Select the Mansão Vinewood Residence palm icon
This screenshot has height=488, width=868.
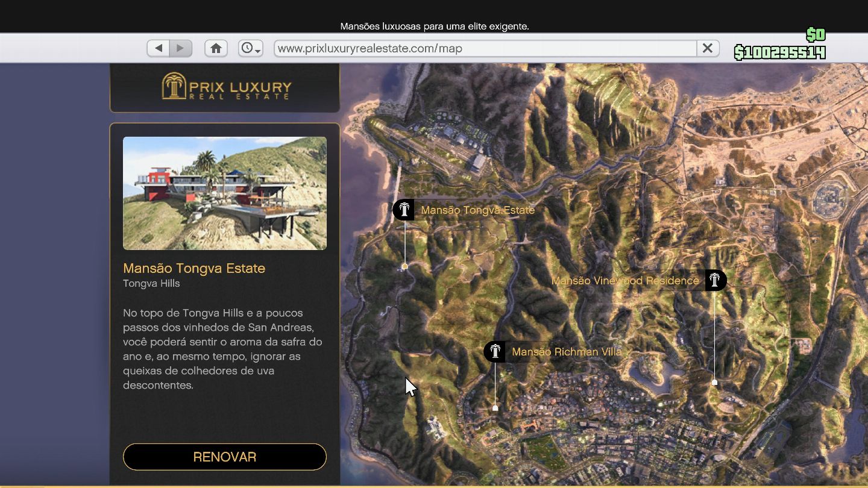[715, 280]
